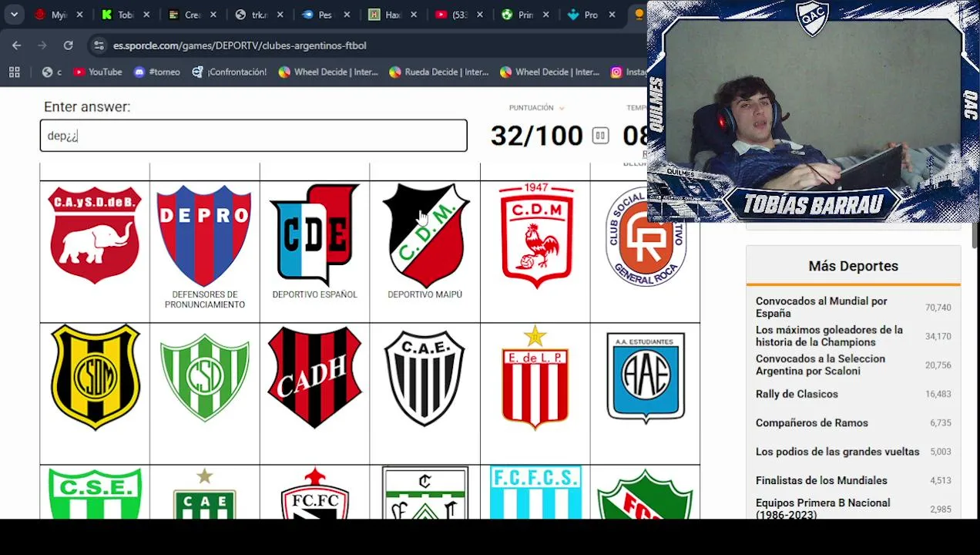Close the Myi tab
Viewport: 980px width, 555px height.
(80, 15)
